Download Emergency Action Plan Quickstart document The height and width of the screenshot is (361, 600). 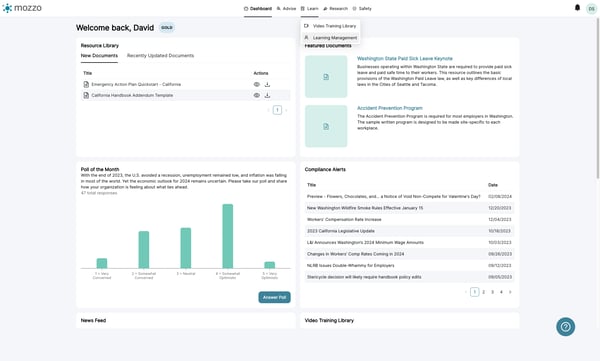(267, 84)
